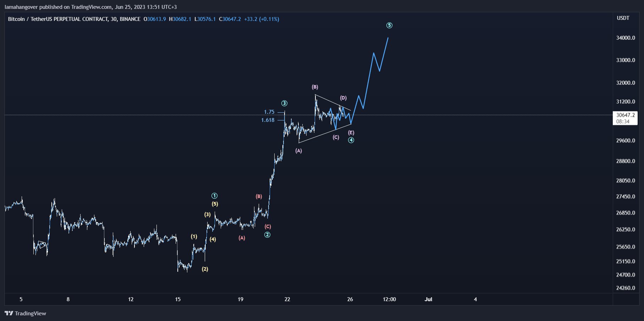The image size is (644, 321).
Task: Select the circled 1 wave label
Action: [214, 196]
